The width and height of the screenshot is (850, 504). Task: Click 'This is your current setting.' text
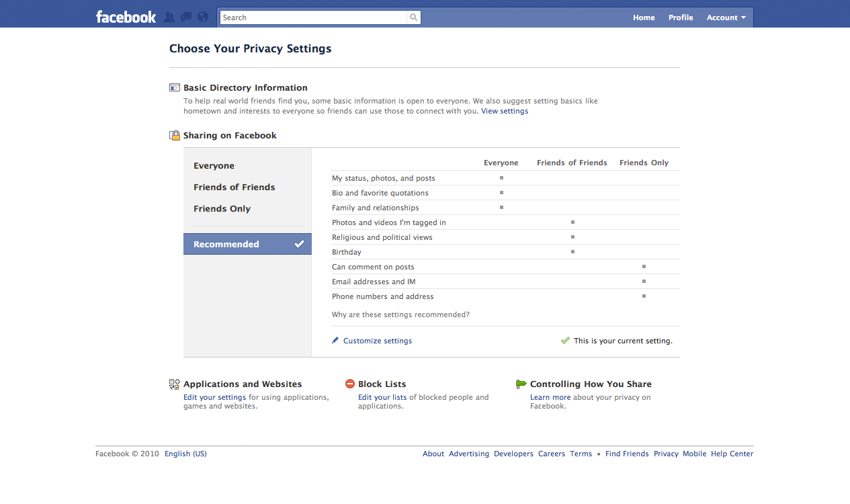pos(623,341)
